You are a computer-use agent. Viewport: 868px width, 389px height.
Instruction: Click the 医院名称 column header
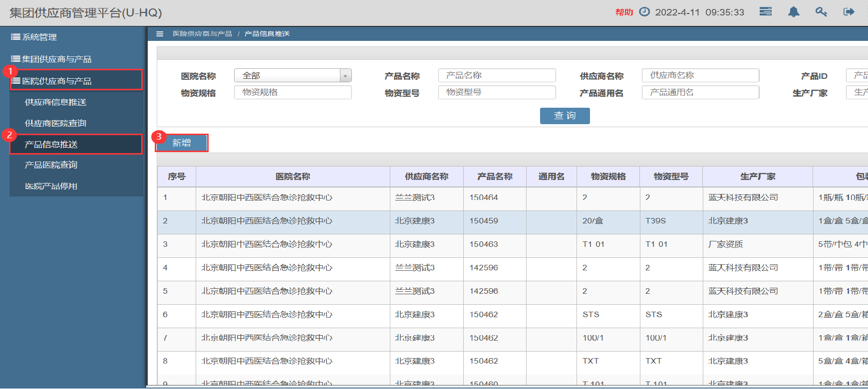(293, 177)
